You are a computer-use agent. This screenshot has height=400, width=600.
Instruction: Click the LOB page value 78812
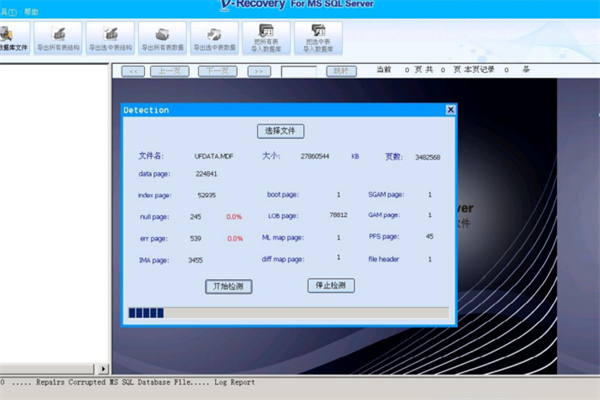click(339, 215)
